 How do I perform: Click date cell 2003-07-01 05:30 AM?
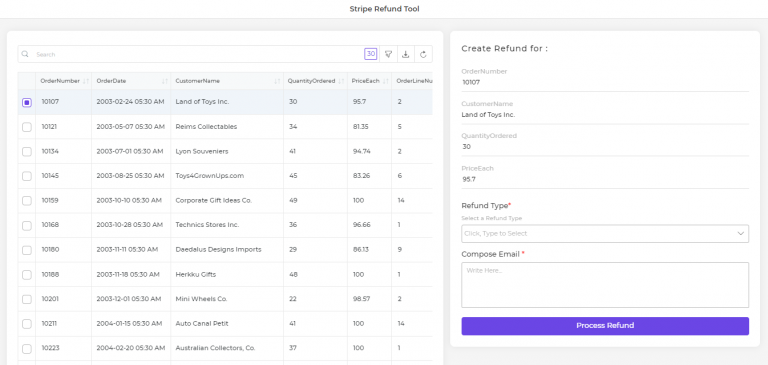(x=130, y=151)
